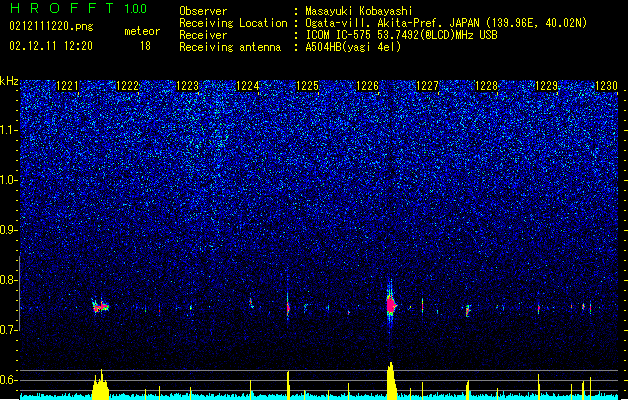This screenshot has height=400, width=629.
Task: Click the Receiving Location field label
Action: tap(233, 23)
